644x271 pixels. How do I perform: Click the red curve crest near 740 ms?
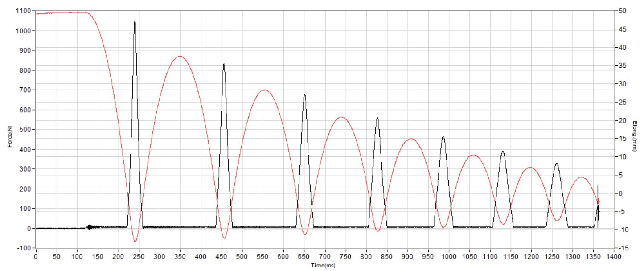point(341,117)
